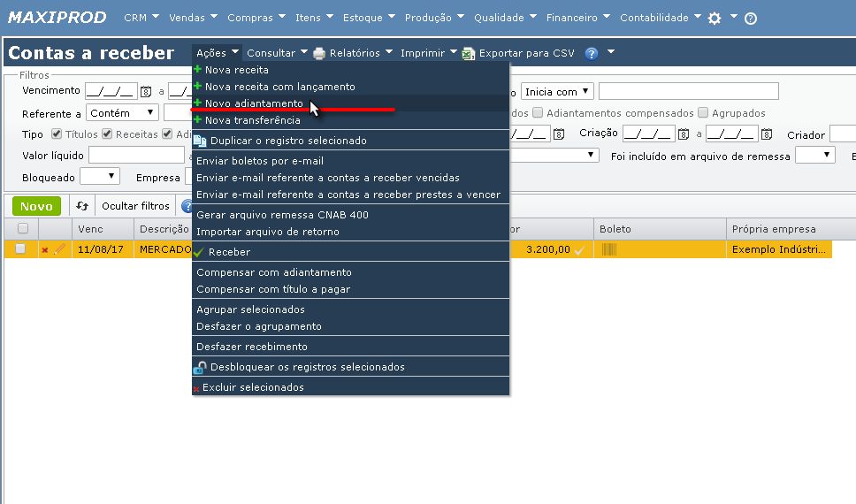The height and width of the screenshot is (504, 856).
Task: Sort by the Boleto column header
Action: coord(660,229)
